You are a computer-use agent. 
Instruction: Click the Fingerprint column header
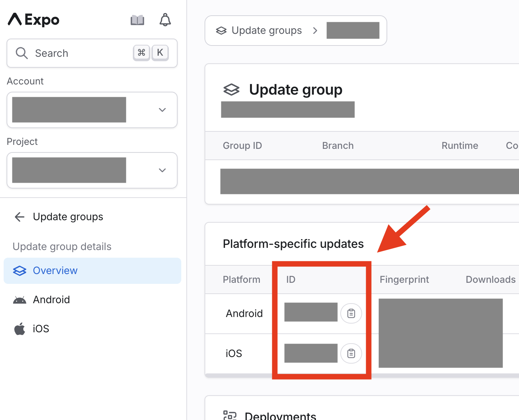tap(404, 280)
